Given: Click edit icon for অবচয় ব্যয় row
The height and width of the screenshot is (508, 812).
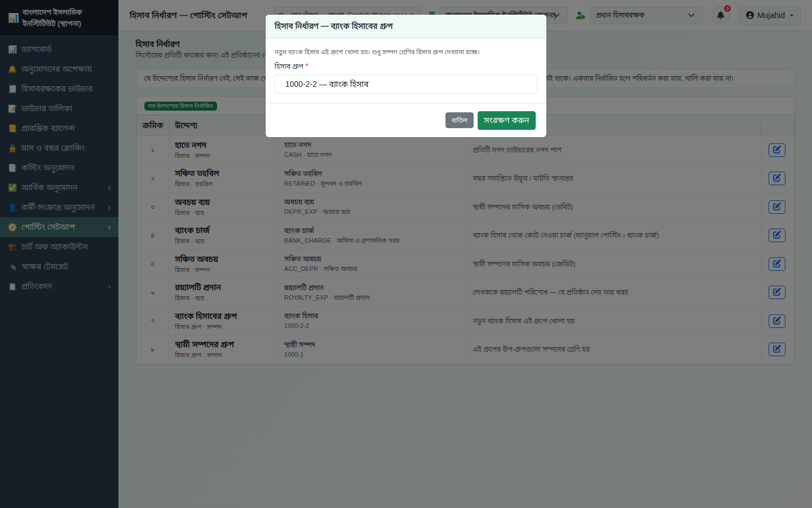Looking at the screenshot, I should tap(776, 207).
